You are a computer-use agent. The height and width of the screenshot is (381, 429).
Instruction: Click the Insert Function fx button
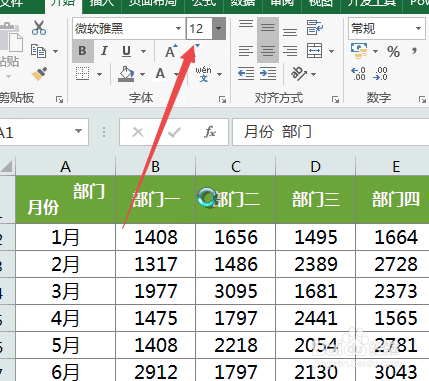(x=210, y=132)
